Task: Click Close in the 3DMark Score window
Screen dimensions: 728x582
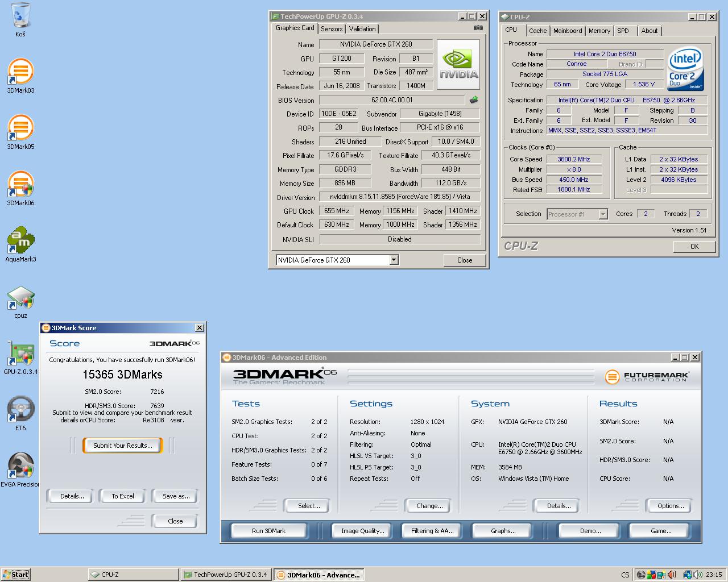Action: (175, 521)
